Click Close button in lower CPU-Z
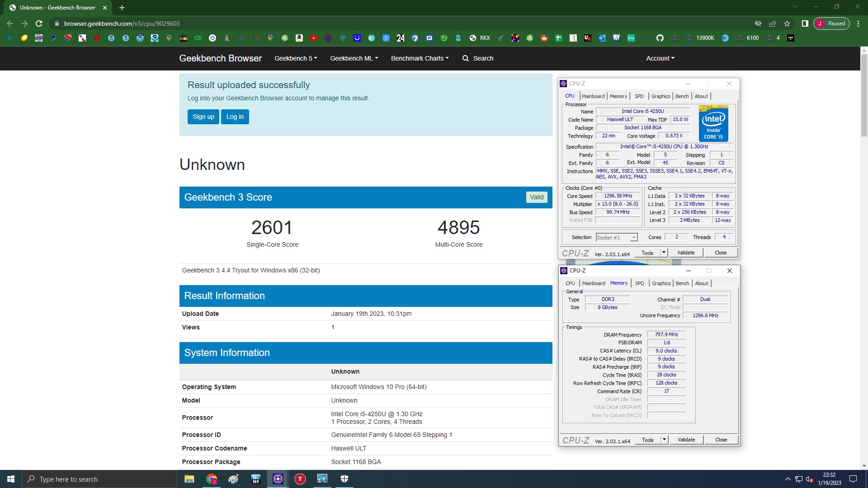 click(x=721, y=440)
